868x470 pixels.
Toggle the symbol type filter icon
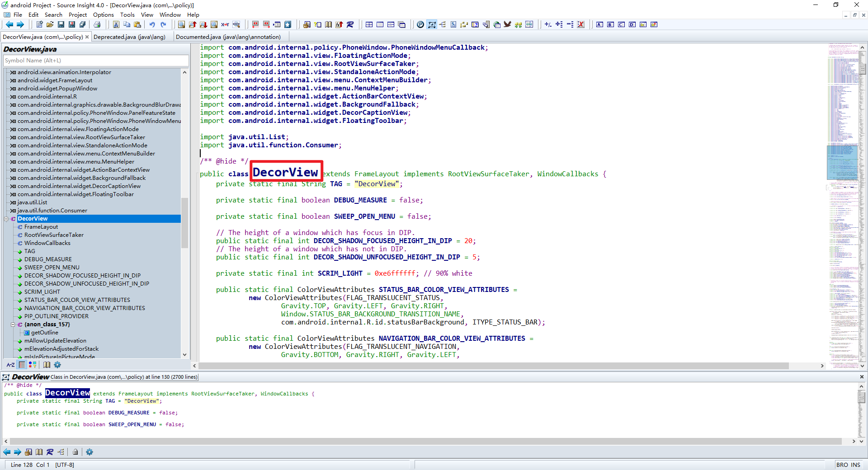point(33,365)
